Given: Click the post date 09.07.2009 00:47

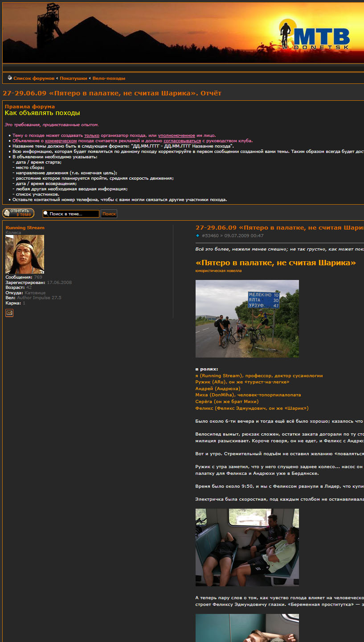Looking at the screenshot, I should click(244, 235).
